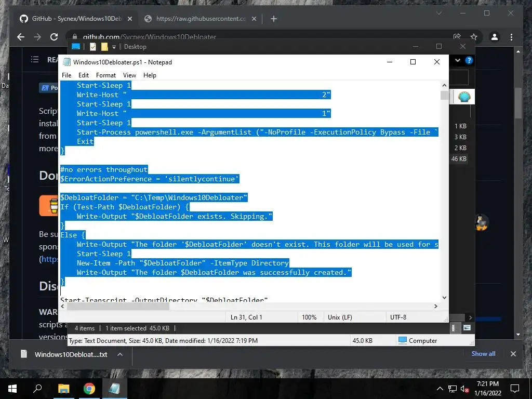Click the File Explorer help question mark

[469, 60]
